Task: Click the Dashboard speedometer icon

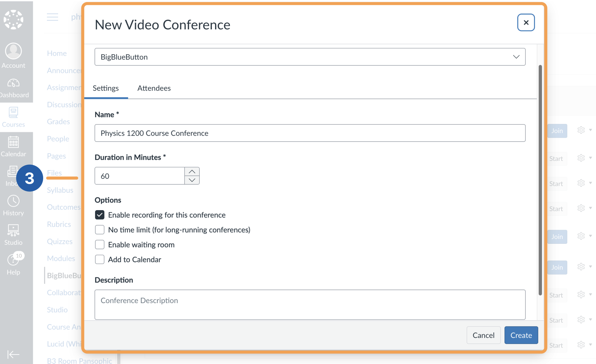Action: (x=13, y=84)
